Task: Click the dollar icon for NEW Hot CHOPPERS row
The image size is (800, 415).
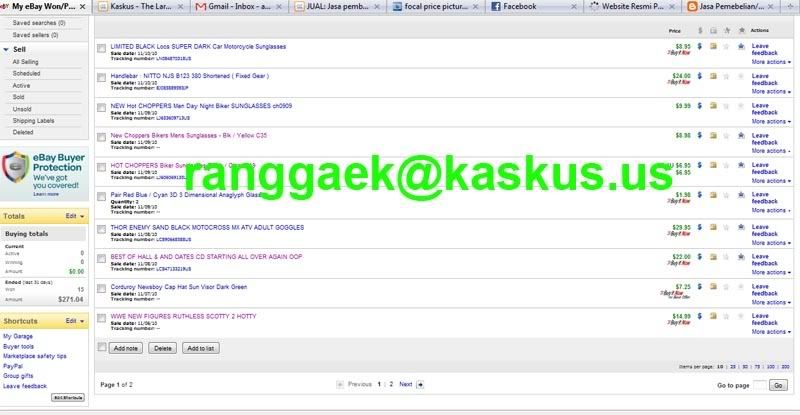Action: click(x=700, y=106)
